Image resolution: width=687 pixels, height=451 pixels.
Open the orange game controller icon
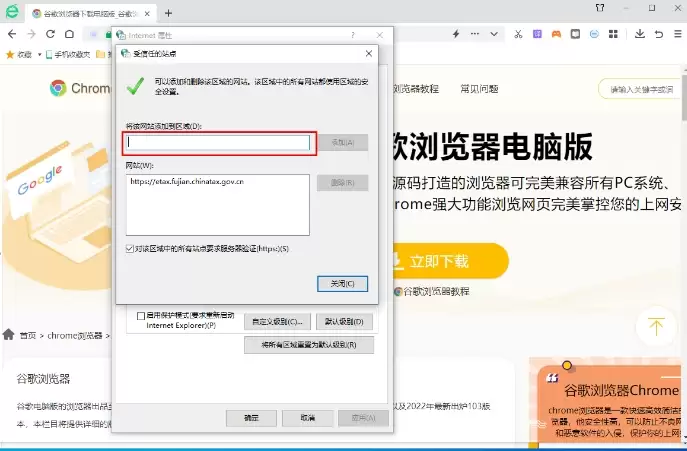tap(556, 34)
